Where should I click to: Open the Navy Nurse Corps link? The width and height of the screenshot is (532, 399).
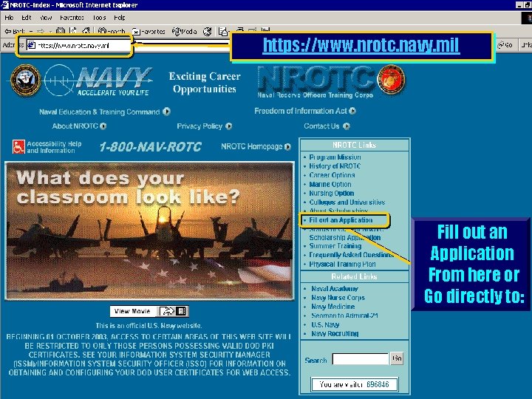click(x=338, y=298)
